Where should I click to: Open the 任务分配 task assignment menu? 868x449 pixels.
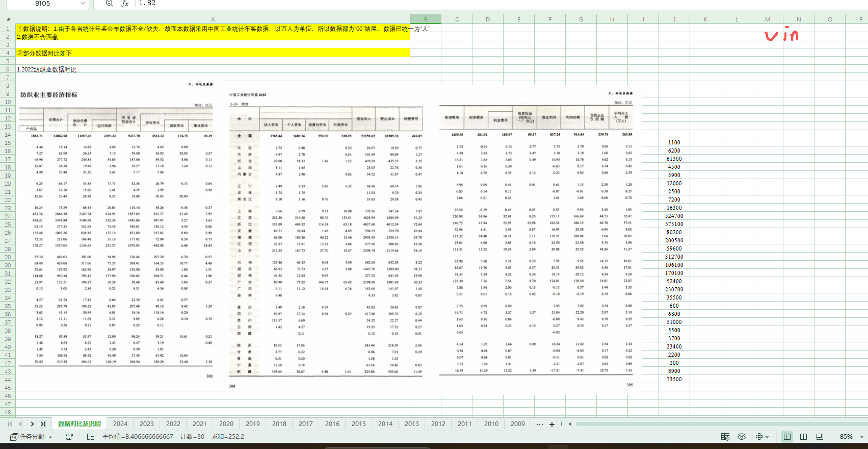point(32,437)
